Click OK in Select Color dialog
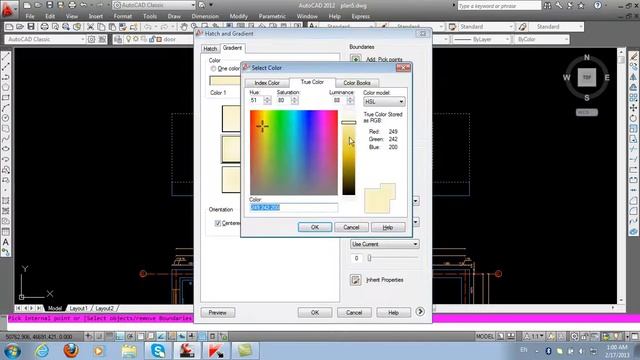This screenshot has height=360, width=640. click(315, 227)
